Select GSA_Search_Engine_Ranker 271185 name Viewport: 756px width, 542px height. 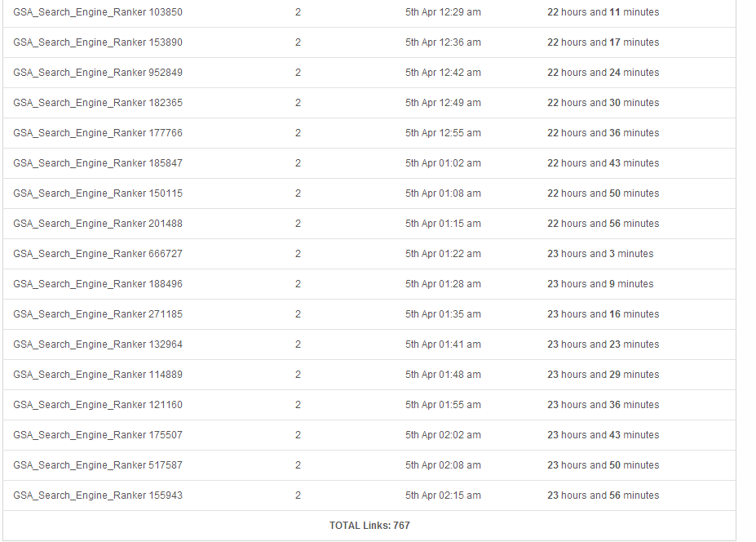pos(98,314)
